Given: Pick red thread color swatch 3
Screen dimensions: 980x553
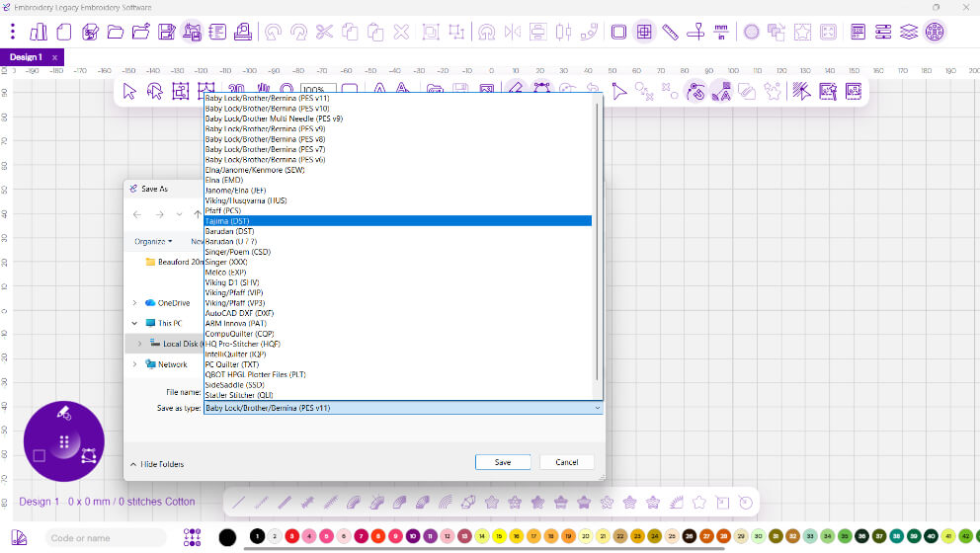Looking at the screenshot, I should [291, 536].
